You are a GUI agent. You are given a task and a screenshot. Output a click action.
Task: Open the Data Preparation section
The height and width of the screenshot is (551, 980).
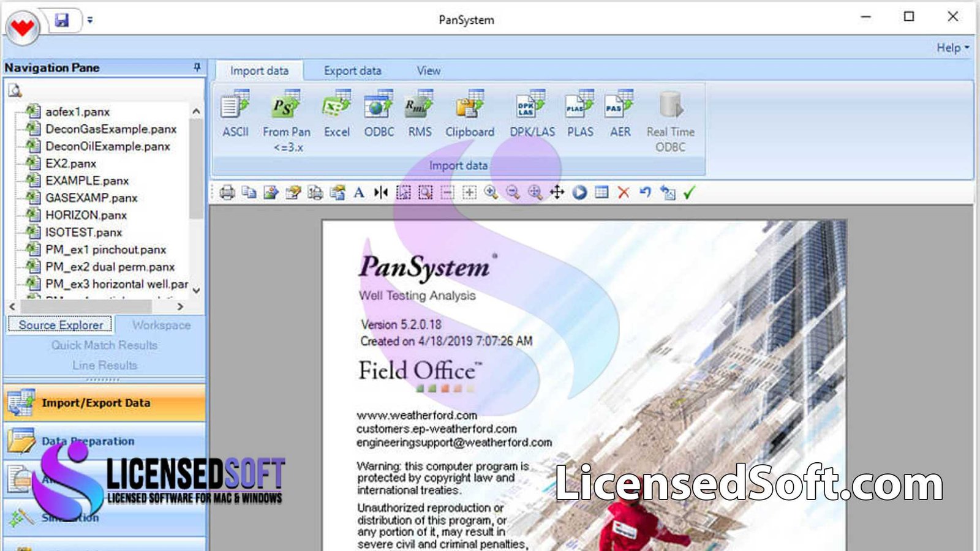pos(104,441)
